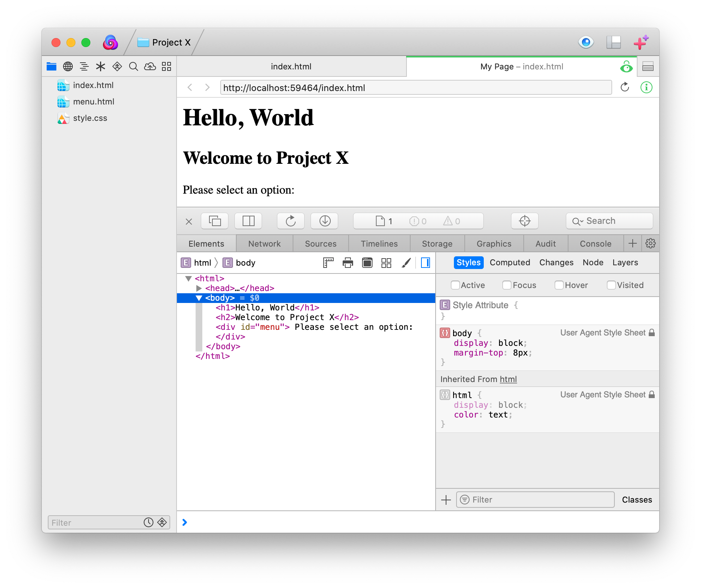Dock inspector to side of window
The height and width of the screenshot is (588, 701).
[248, 221]
